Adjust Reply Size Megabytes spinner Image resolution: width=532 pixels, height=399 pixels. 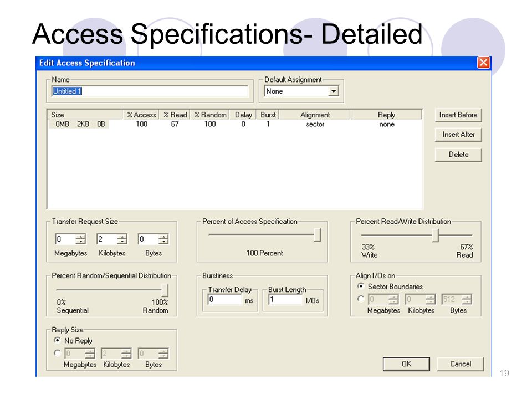click(90, 354)
